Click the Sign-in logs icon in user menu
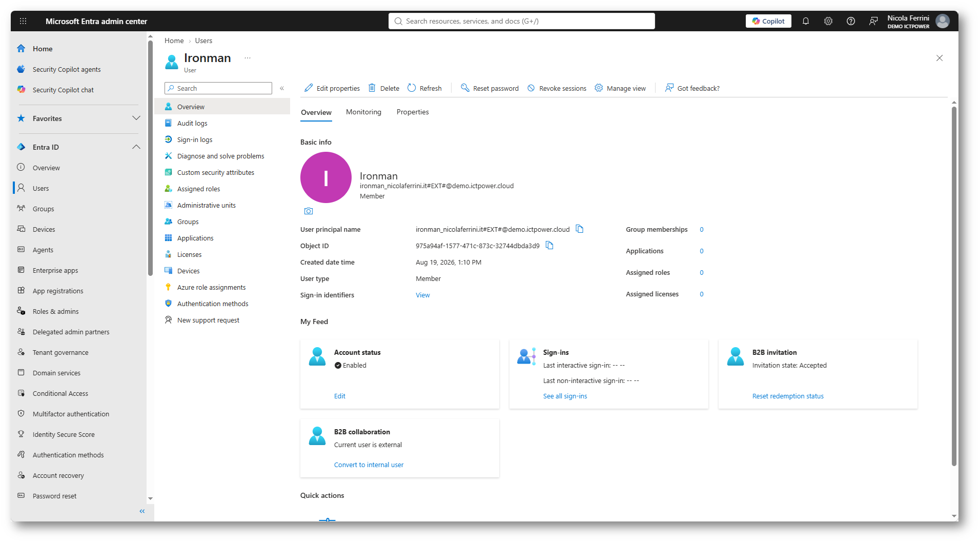The image size is (980, 543). (168, 139)
